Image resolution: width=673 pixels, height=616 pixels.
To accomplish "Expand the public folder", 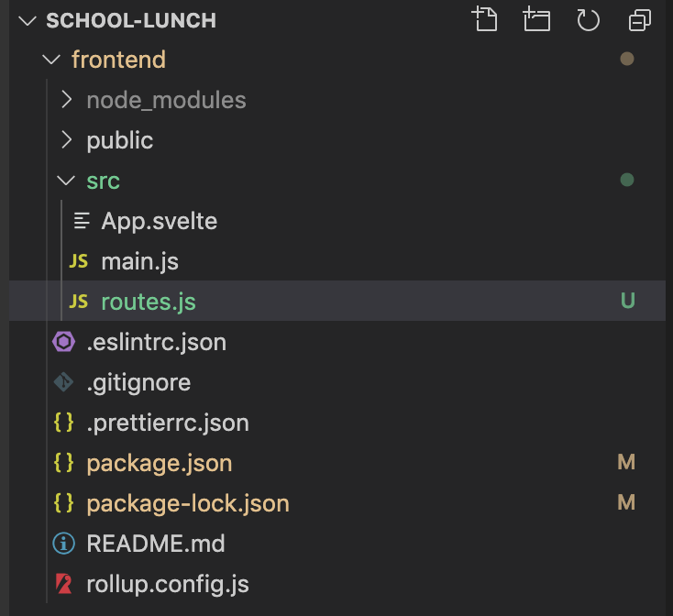I will tap(66, 140).
